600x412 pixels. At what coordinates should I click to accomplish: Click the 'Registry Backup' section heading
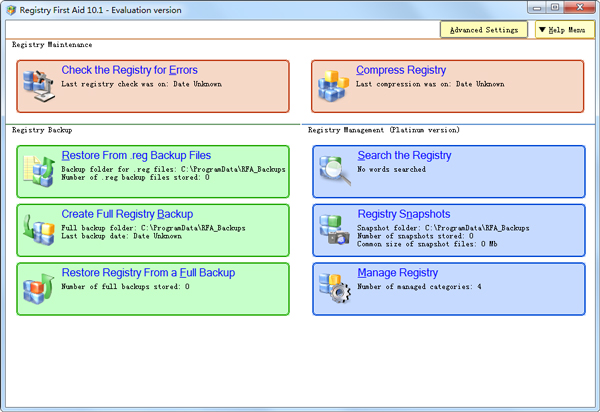tap(42, 130)
